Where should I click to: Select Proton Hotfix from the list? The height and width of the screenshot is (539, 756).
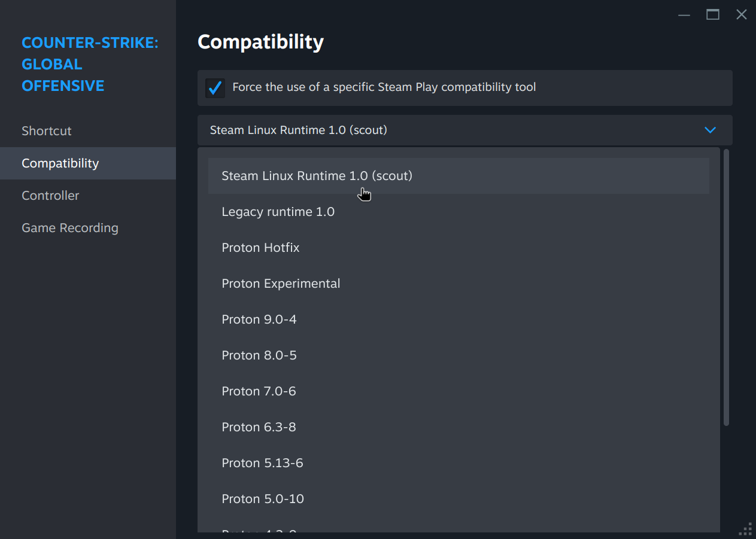[x=459, y=248]
